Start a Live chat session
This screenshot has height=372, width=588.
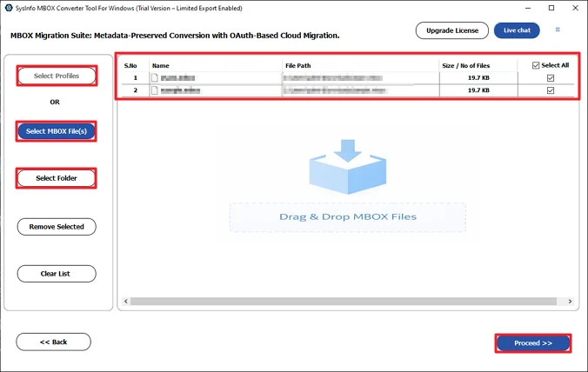pos(517,30)
